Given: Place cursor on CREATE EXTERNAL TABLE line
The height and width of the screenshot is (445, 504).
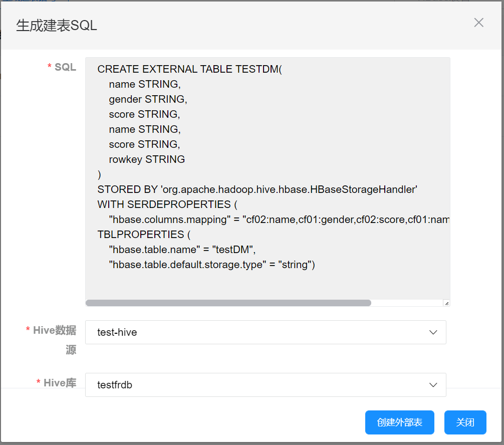Looking at the screenshot, I should pyautogui.click(x=189, y=69).
